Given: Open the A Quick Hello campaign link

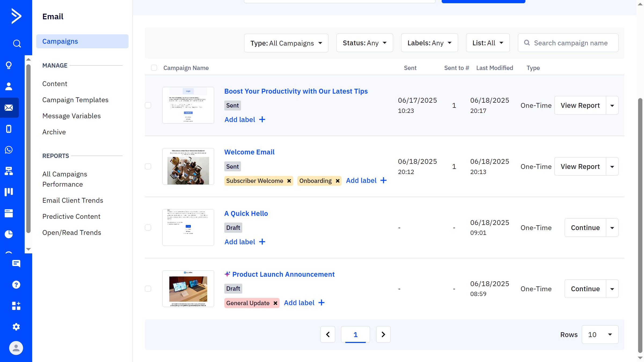Looking at the screenshot, I should point(246,213).
